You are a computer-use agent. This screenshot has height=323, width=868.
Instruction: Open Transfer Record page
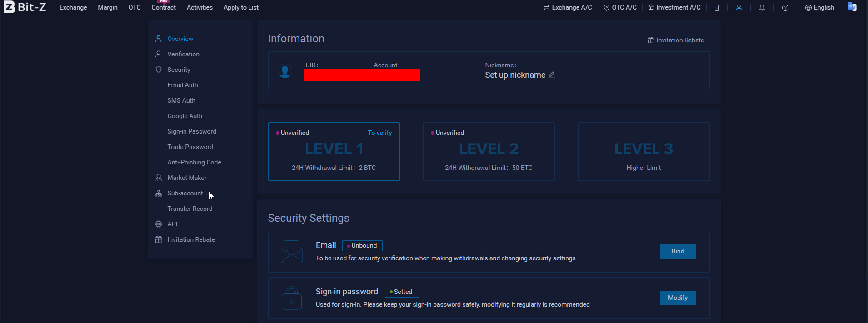click(190, 209)
